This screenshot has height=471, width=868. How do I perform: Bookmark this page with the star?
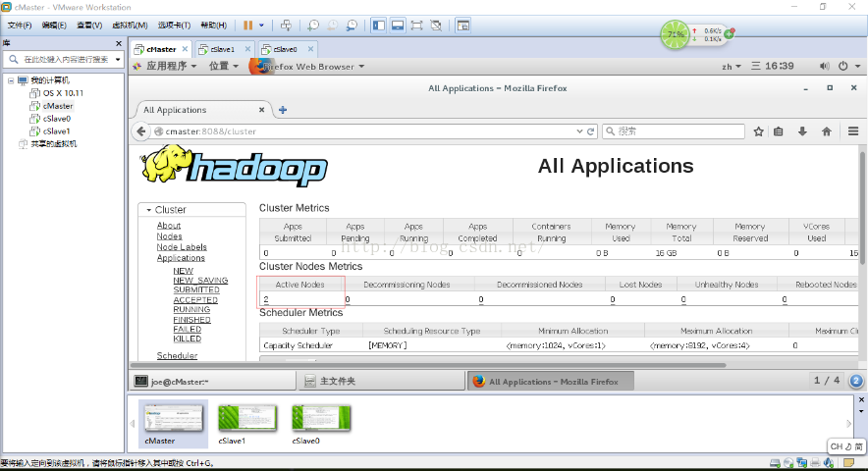[758, 131]
